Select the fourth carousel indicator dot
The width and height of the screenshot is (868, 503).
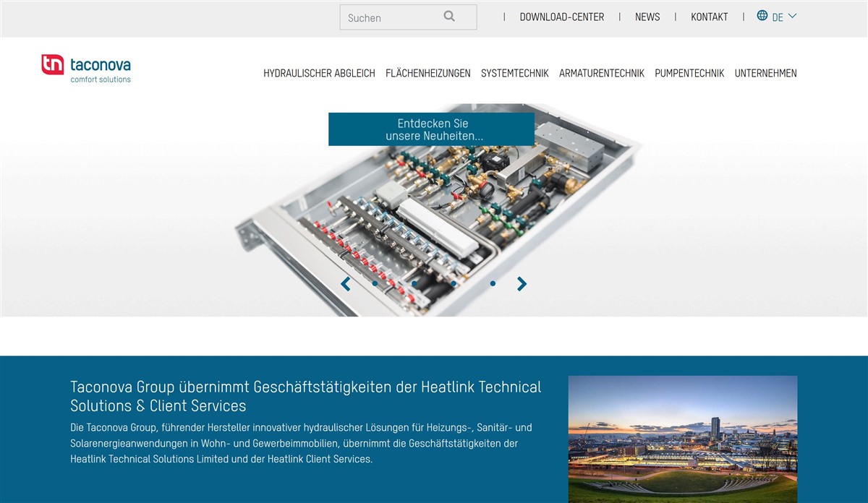(x=493, y=283)
